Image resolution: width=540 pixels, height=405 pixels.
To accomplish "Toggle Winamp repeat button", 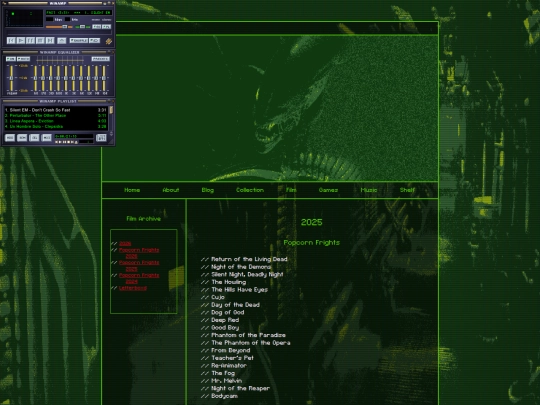I will [94, 41].
